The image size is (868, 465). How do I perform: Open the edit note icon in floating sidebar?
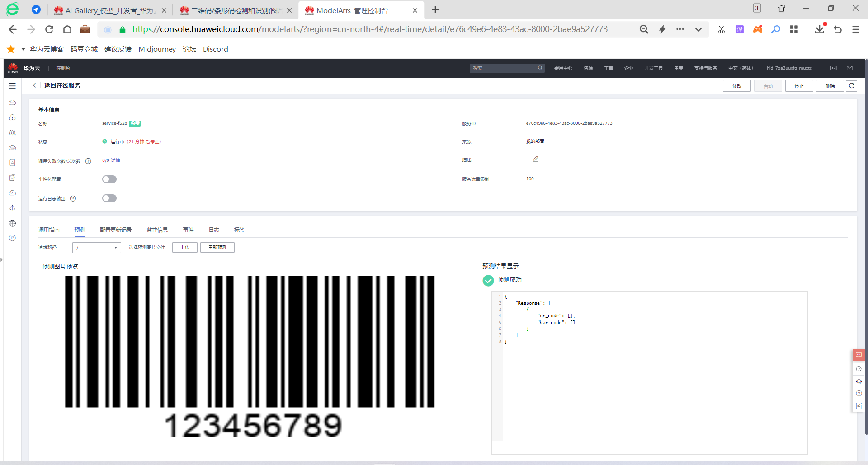(x=859, y=406)
